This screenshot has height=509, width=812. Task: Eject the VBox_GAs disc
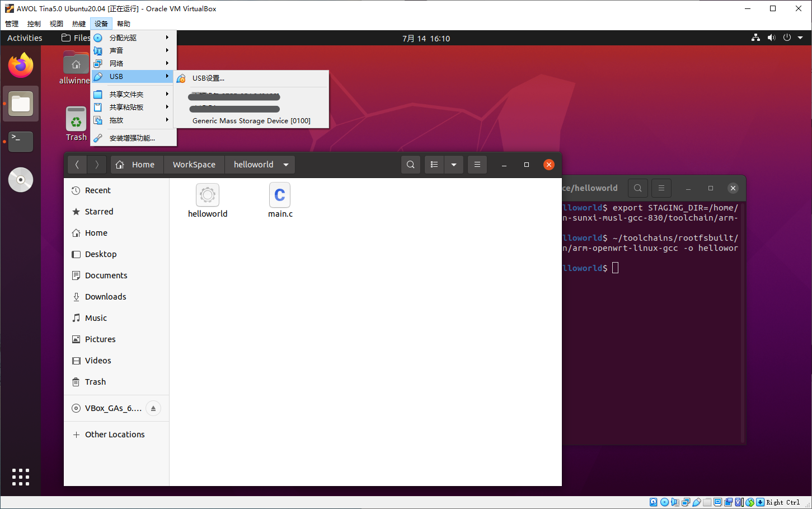tap(153, 408)
